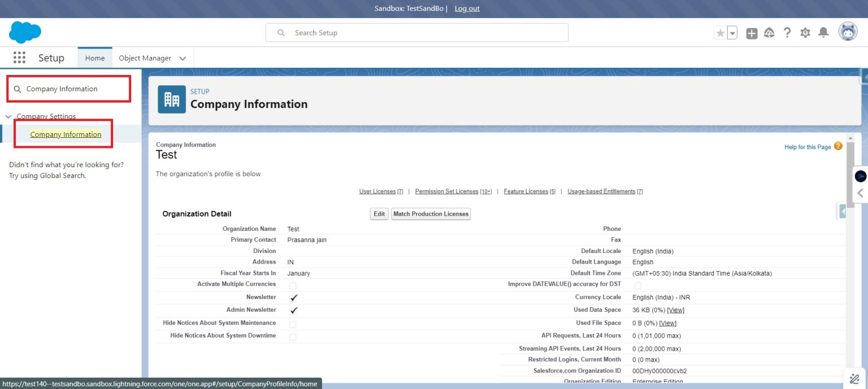The width and height of the screenshot is (868, 389).
Task: Click the Match Production Licenses button
Action: (431, 213)
